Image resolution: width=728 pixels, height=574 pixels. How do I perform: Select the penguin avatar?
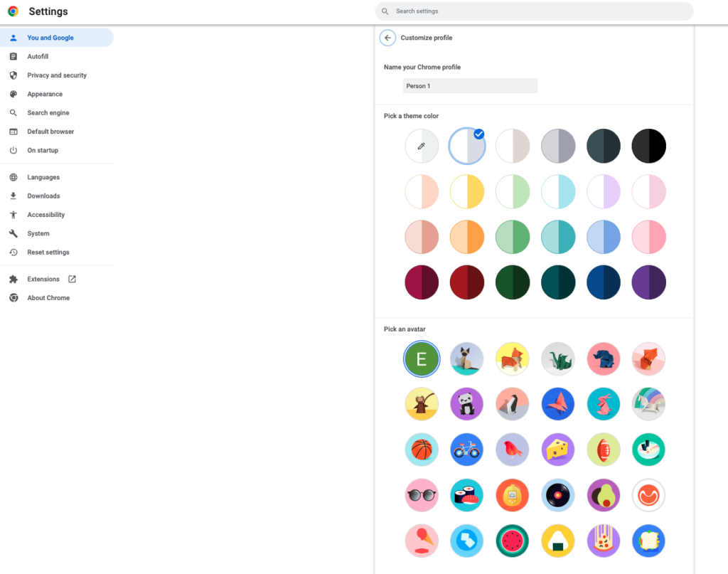click(x=512, y=405)
